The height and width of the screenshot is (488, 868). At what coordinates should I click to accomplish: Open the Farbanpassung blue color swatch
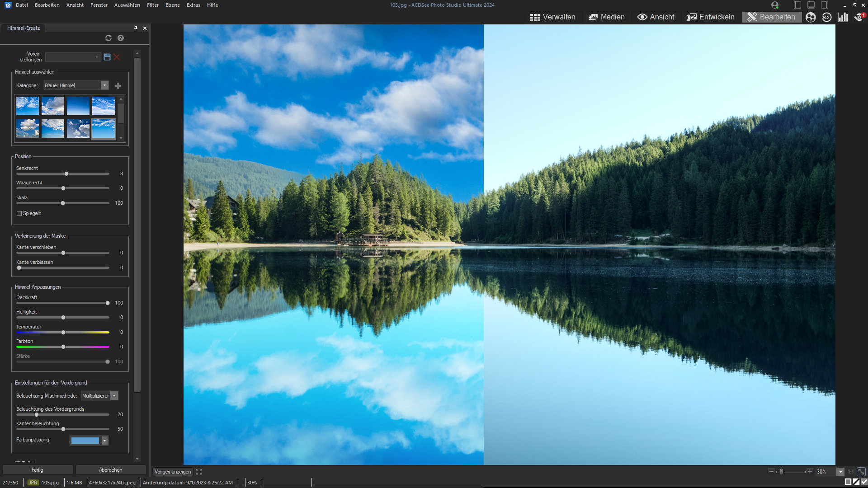tap(85, 441)
